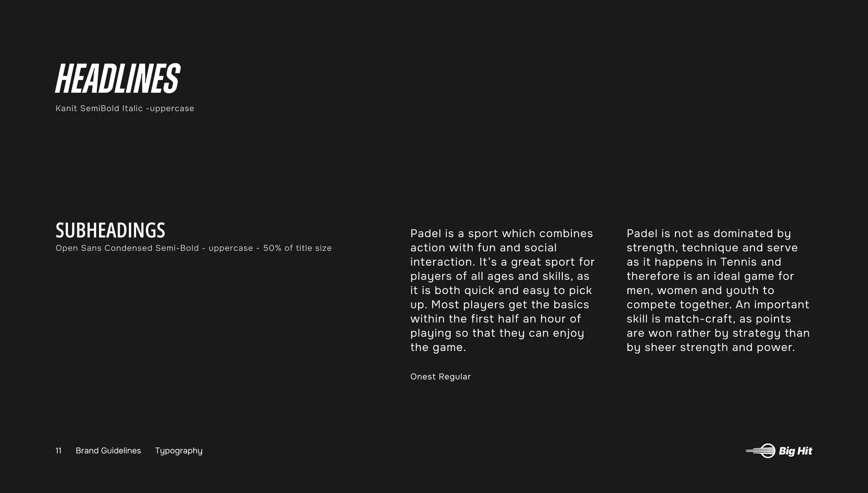868x493 pixels.
Task: Click the line ending "the game."
Action: pos(438,347)
